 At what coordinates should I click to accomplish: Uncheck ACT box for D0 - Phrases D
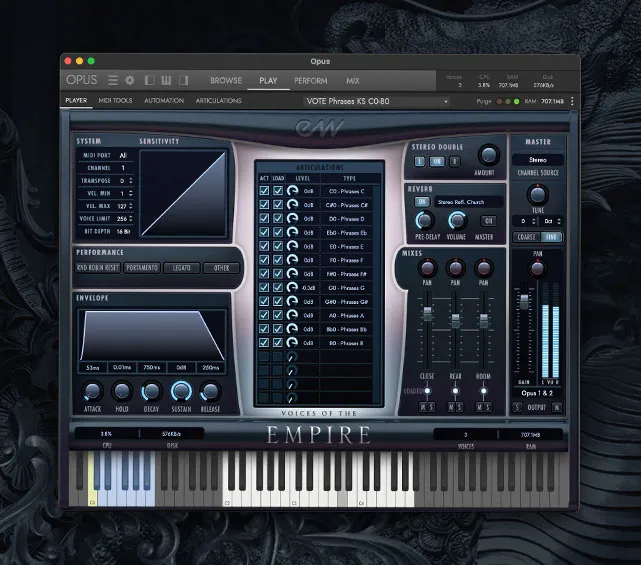coord(264,218)
